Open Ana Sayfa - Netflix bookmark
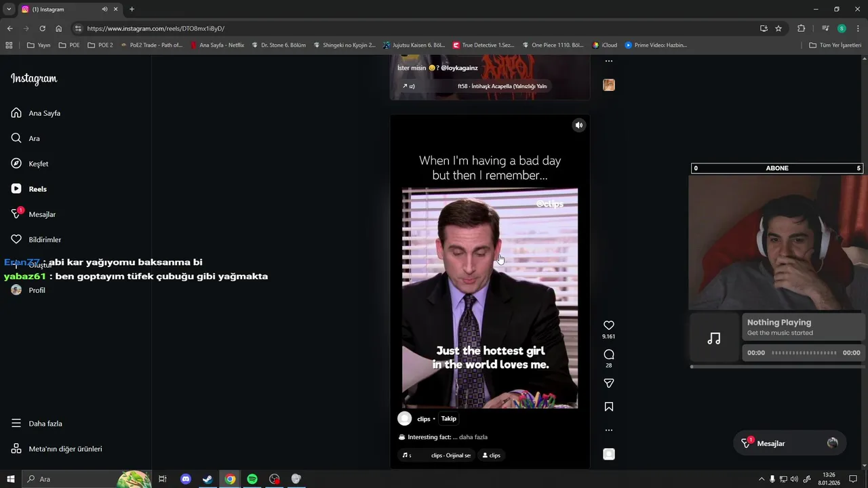Image resolution: width=868 pixels, height=488 pixels. click(x=217, y=45)
